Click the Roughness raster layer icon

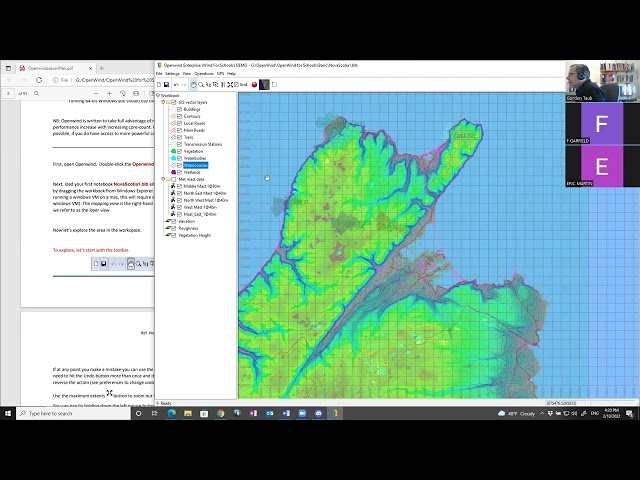(167, 228)
